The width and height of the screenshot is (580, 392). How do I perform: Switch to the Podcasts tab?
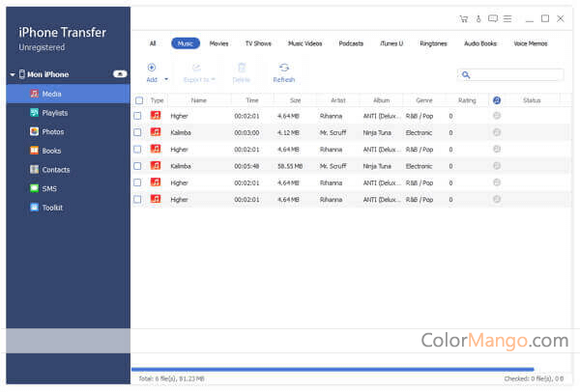[x=350, y=43]
